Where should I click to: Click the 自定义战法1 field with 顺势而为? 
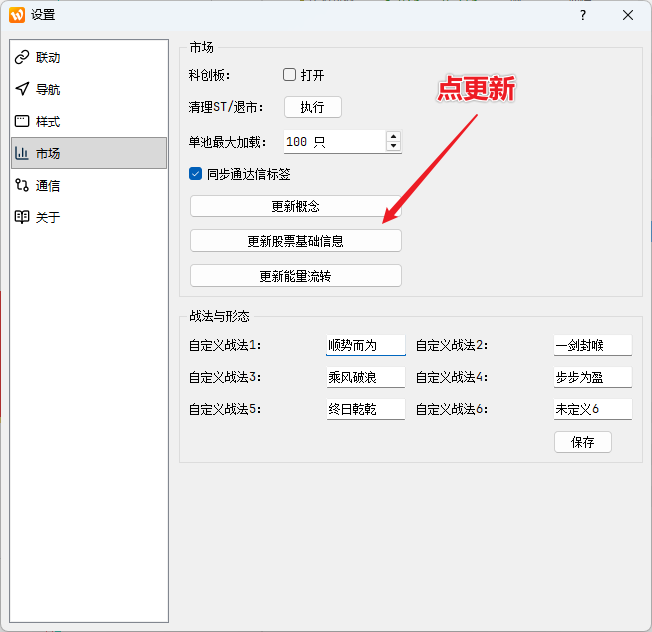pos(366,345)
